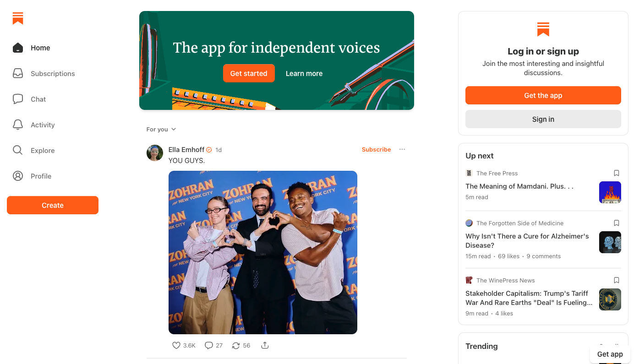Open Ella Emhoff's profile avatar
The height and width of the screenshot is (364, 639).
pos(155,153)
